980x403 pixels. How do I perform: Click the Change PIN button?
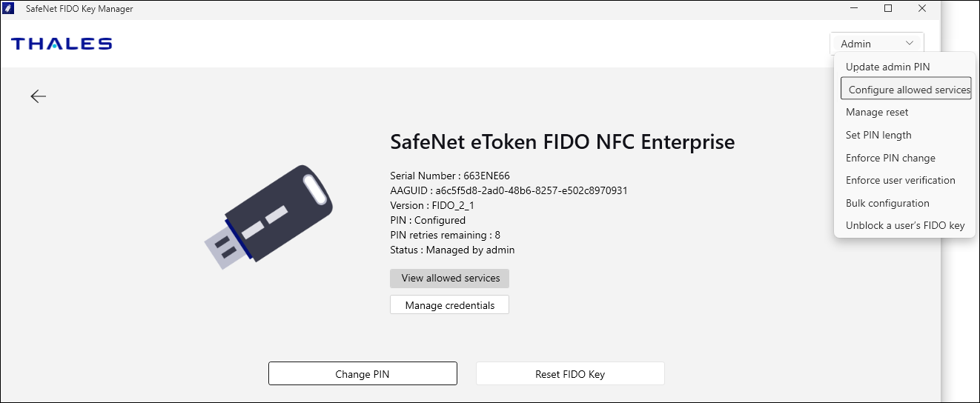(362, 374)
